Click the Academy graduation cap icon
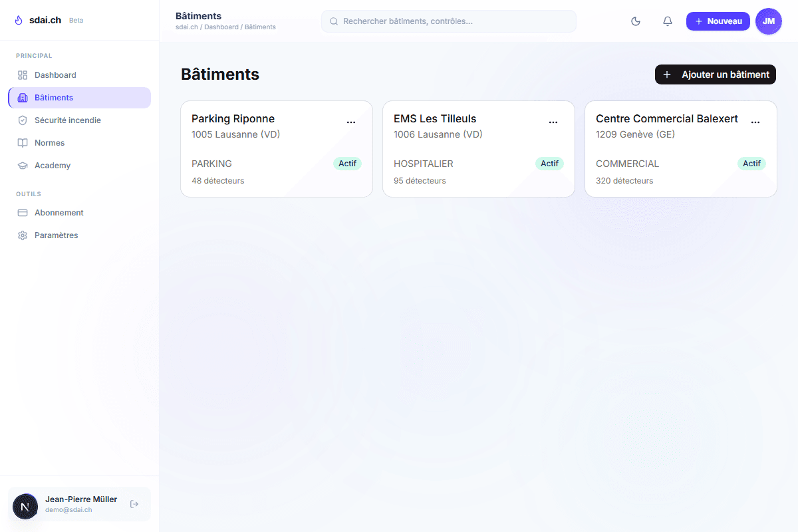The width and height of the screenshot is (798, 532). [23, 165]
